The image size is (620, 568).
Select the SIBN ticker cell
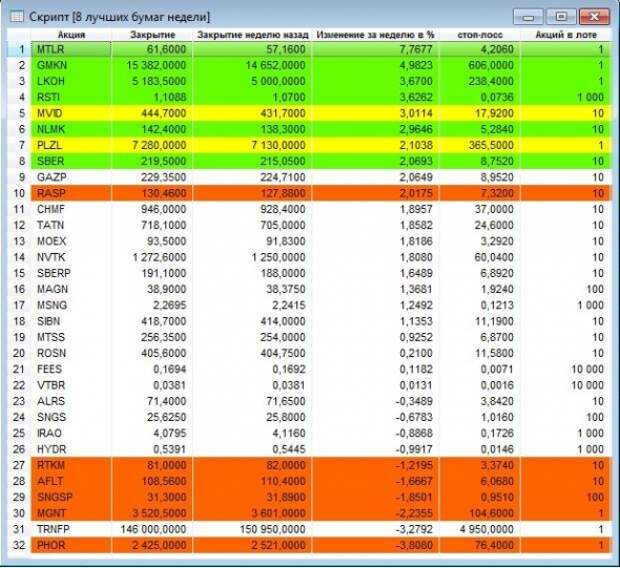71,321
